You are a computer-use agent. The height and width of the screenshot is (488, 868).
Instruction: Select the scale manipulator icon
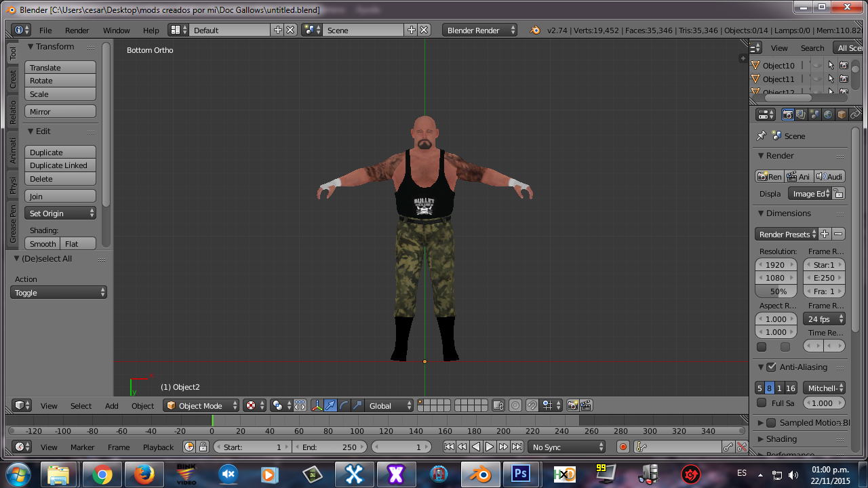[x=357, y=405]
